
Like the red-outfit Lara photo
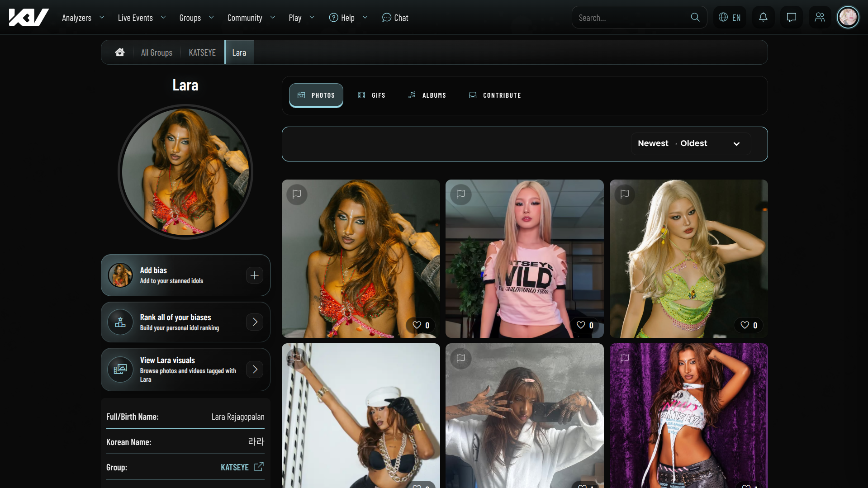[x=421, y=325]
